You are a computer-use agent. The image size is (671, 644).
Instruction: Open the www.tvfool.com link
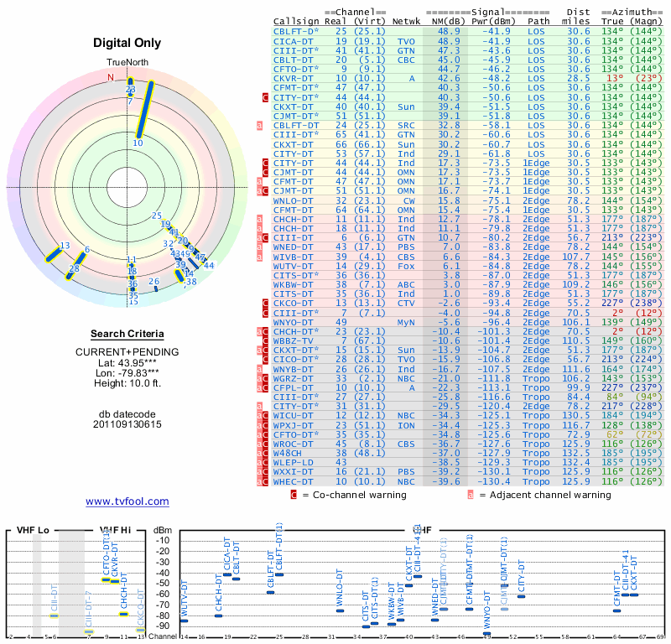pos(127,501)
